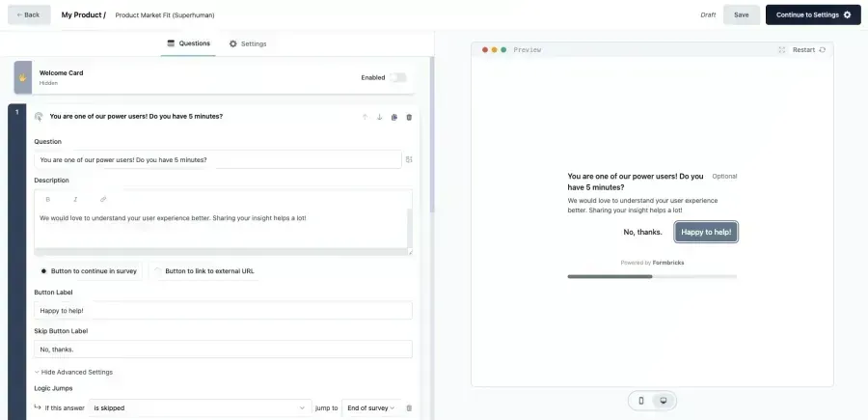Screen dimensions: 868x420
Task: Move question 1 up with arrow icon
Action: click(x=365, y=117)
